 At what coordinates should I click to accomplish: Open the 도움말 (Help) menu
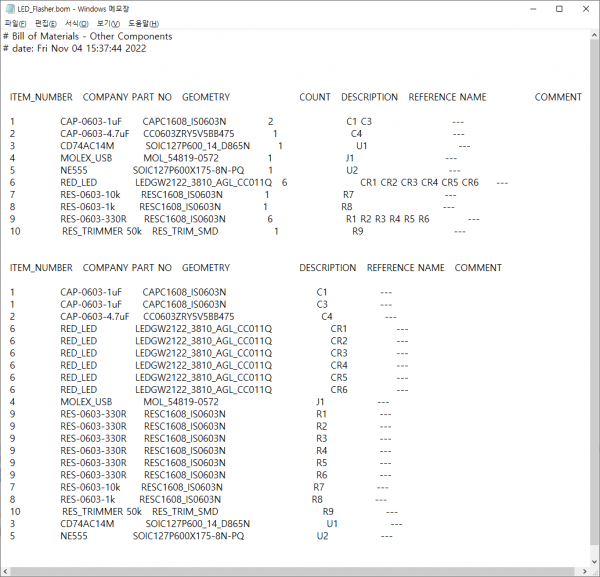143,22
